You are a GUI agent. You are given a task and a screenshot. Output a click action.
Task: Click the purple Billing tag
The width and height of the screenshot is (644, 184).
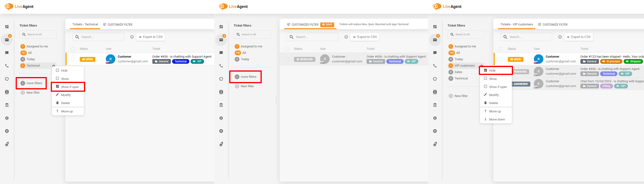coord(606,86)
